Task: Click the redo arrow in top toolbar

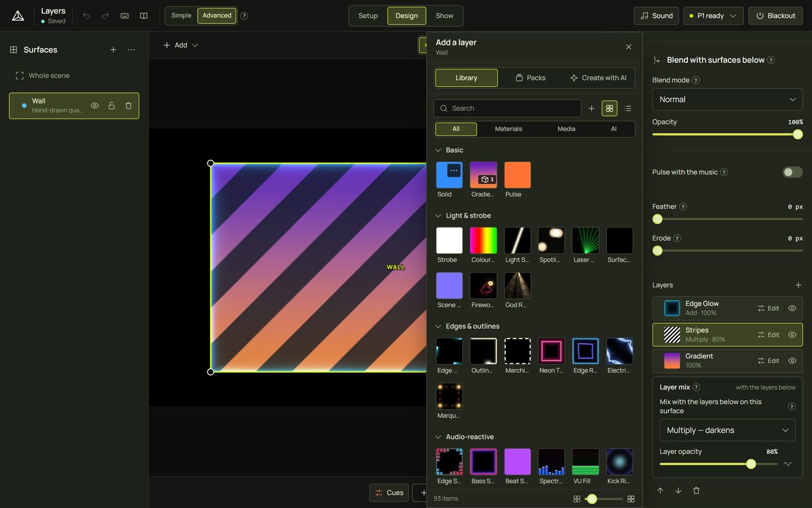Action: [106, 16]
